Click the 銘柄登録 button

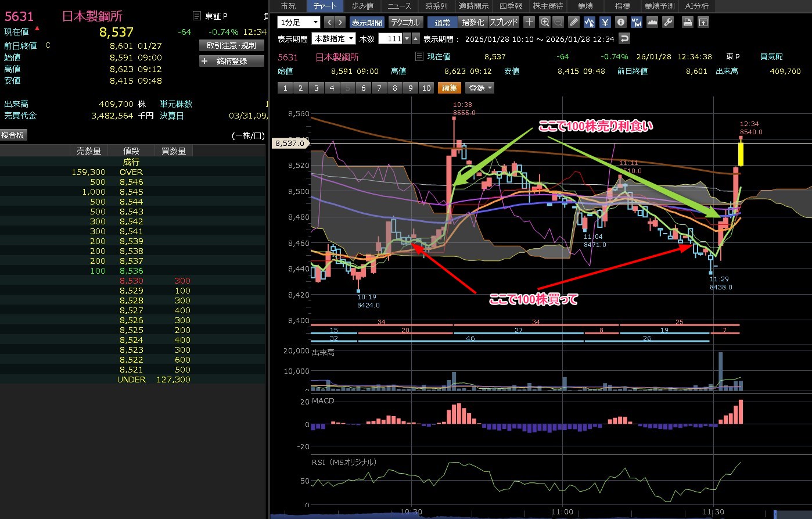point(231,61)
